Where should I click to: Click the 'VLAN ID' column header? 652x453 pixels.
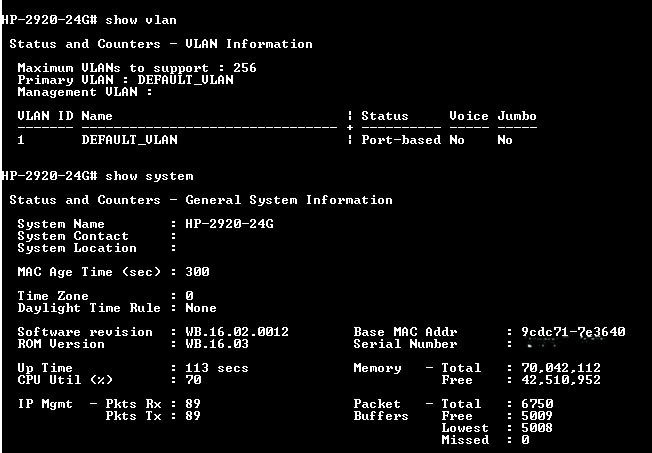coord(45,116)
